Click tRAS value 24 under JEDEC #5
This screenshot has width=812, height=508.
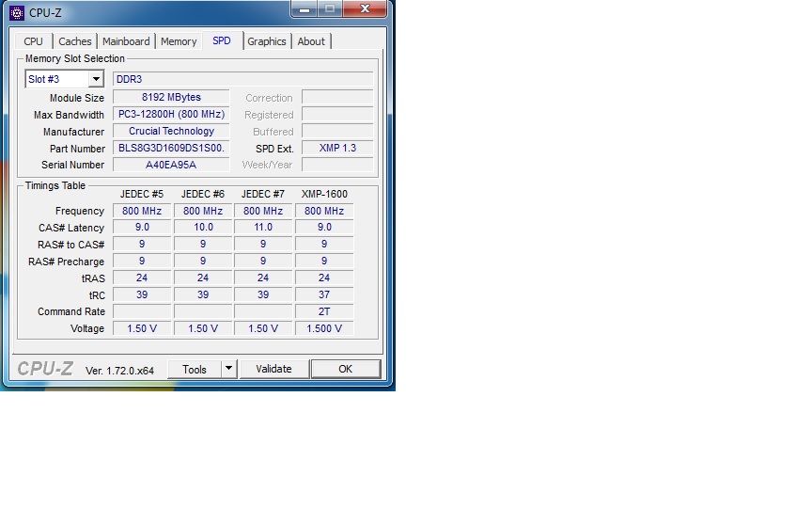(142, 278)
